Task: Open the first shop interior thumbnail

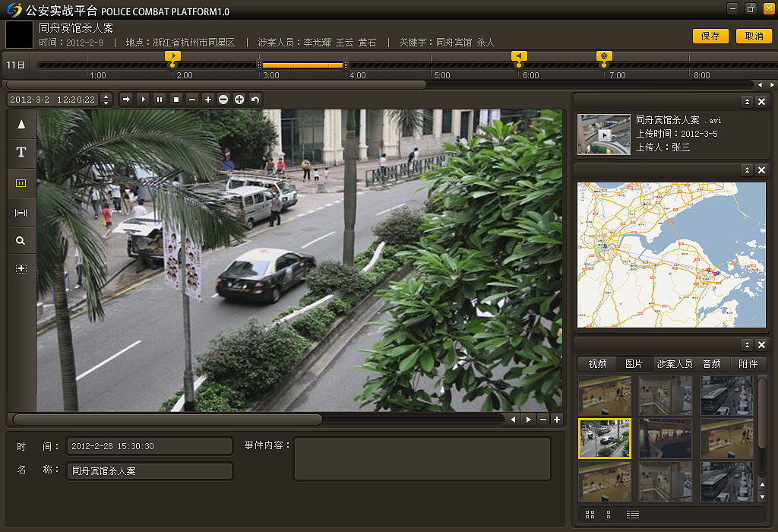Action: click(x=604, y=395)
